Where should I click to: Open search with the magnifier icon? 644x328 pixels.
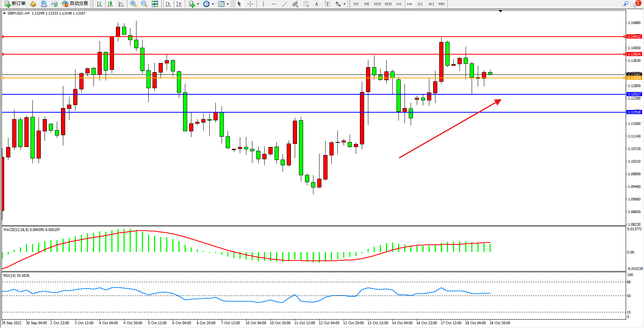[626, 4]
